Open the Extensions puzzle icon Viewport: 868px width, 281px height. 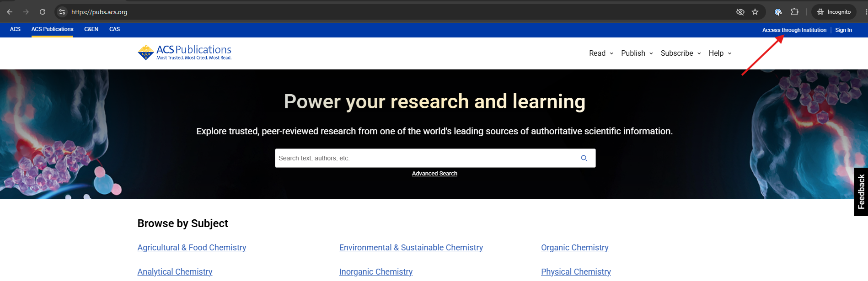pos(795,12)
